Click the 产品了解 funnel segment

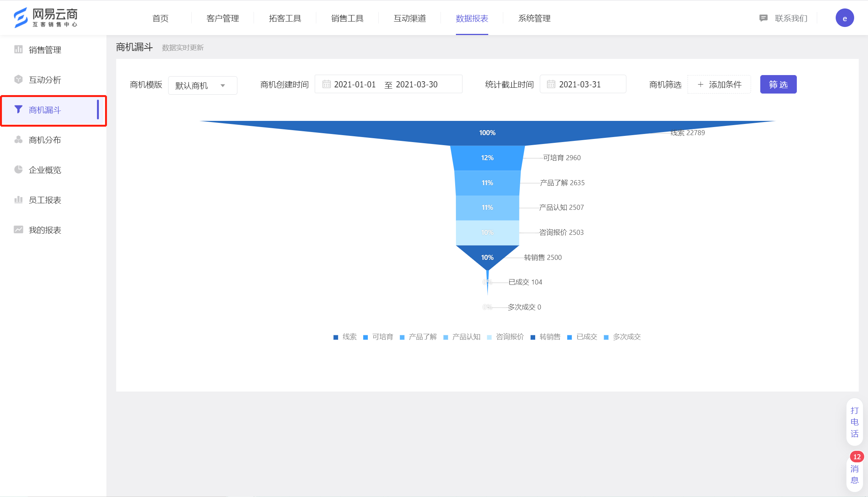coord(487,183)
